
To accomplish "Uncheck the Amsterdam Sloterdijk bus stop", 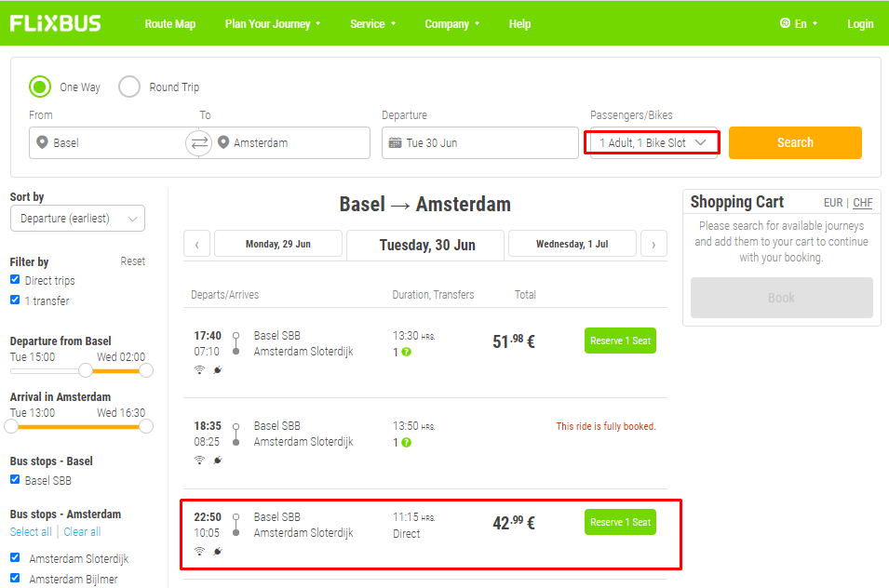I will coord(15,558).
